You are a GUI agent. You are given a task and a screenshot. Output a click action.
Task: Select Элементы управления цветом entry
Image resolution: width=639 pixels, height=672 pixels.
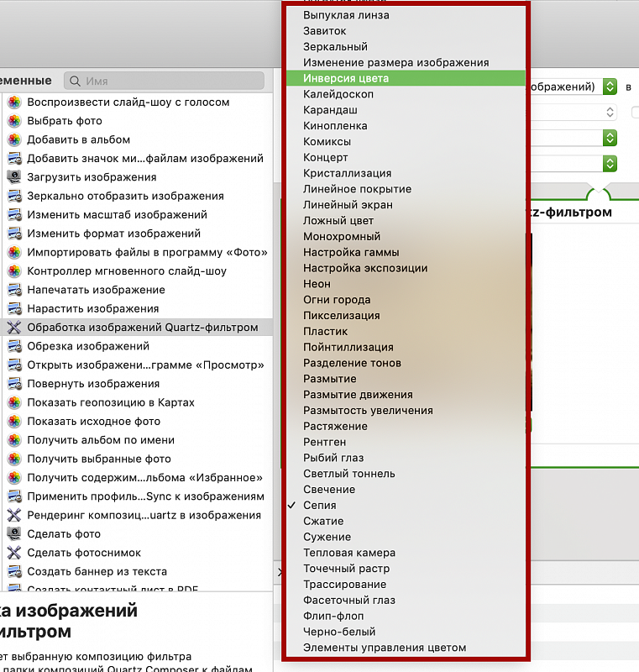tap(406, 648)
